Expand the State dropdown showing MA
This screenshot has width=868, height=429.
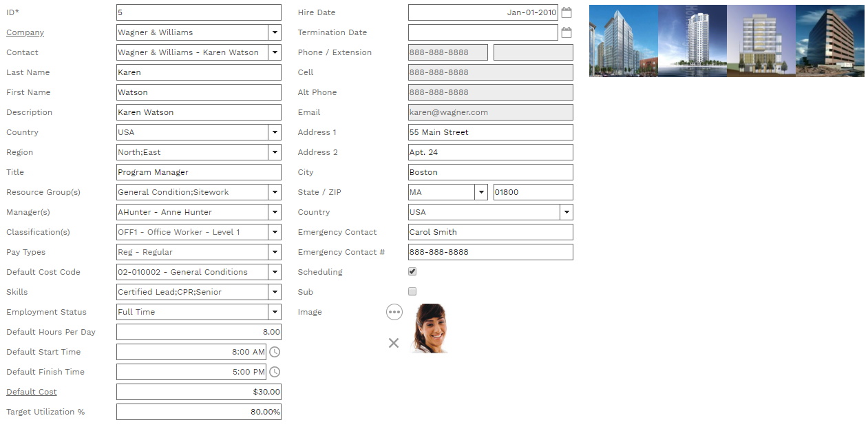481,192
